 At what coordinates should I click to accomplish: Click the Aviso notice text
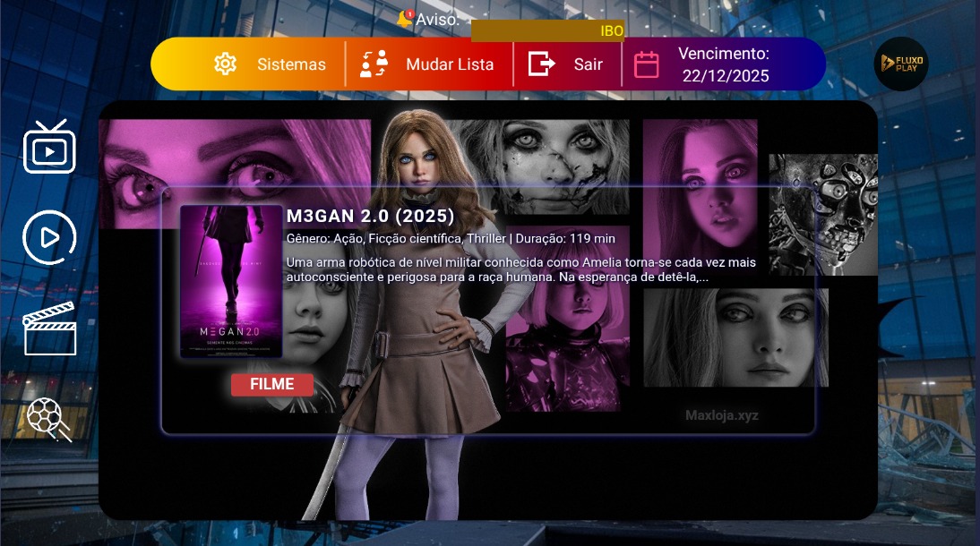click(x=437, y=19)
